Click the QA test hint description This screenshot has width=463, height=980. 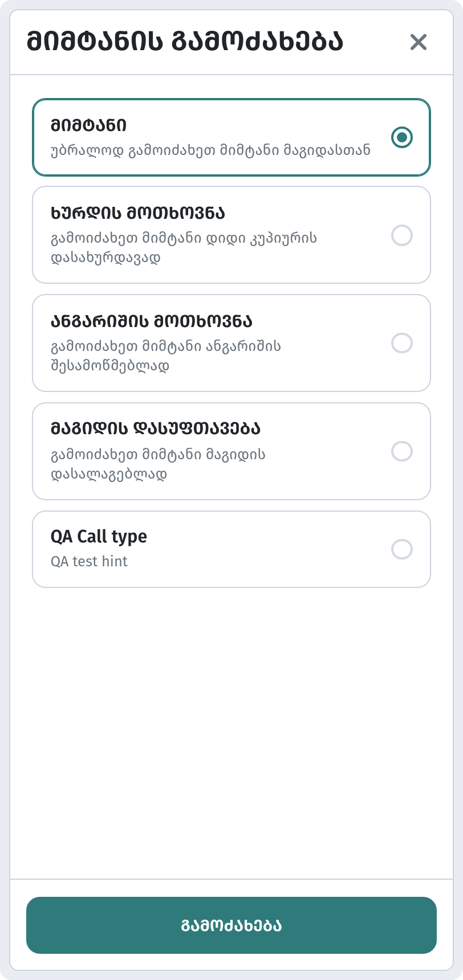(x=89, y=561)
